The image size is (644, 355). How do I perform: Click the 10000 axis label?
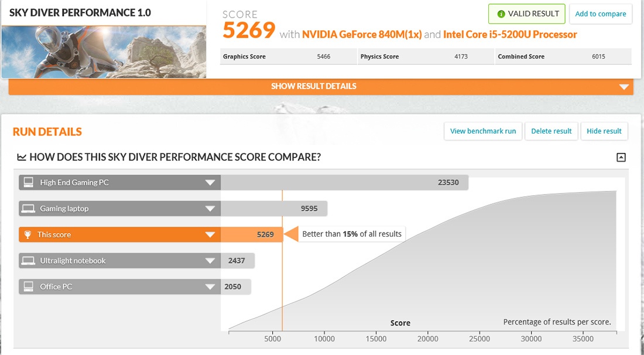tap(324, 339)
